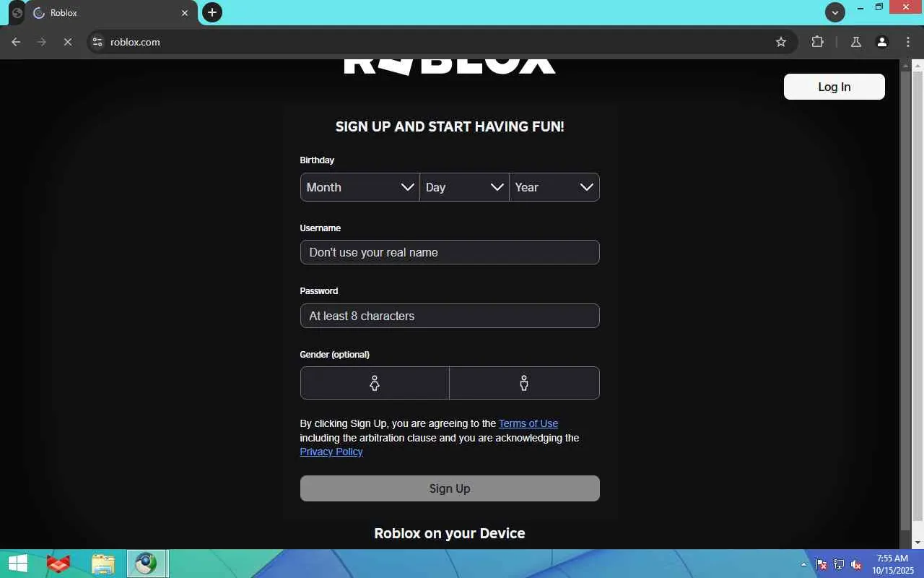This screenshot has width=924, height=578.
Task: Open the browser Extensions menu
Action: (x=817, y=42)
